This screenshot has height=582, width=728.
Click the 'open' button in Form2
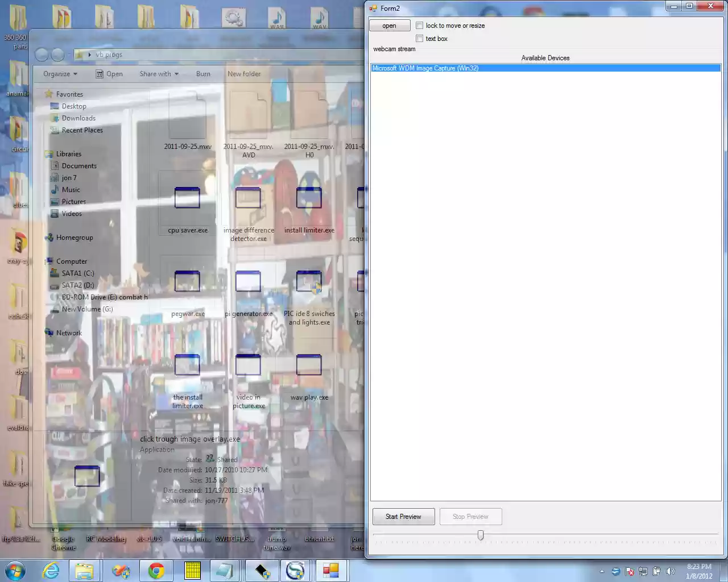(x=389, y=25)
